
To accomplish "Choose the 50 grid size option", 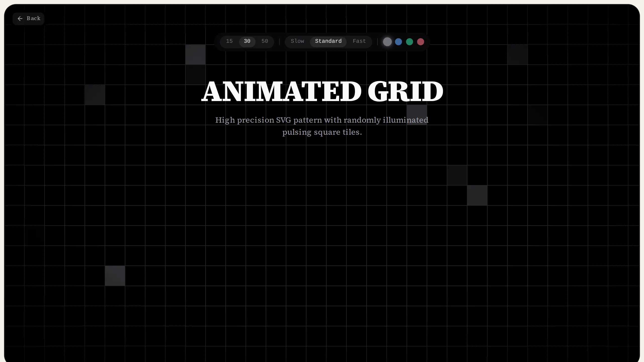I will [x=265, y=41].
